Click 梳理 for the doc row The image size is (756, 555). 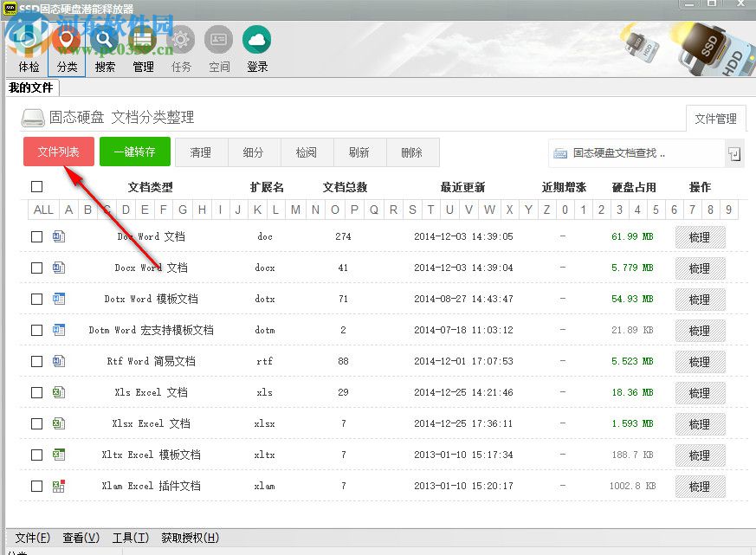click(x=700, y=237)
